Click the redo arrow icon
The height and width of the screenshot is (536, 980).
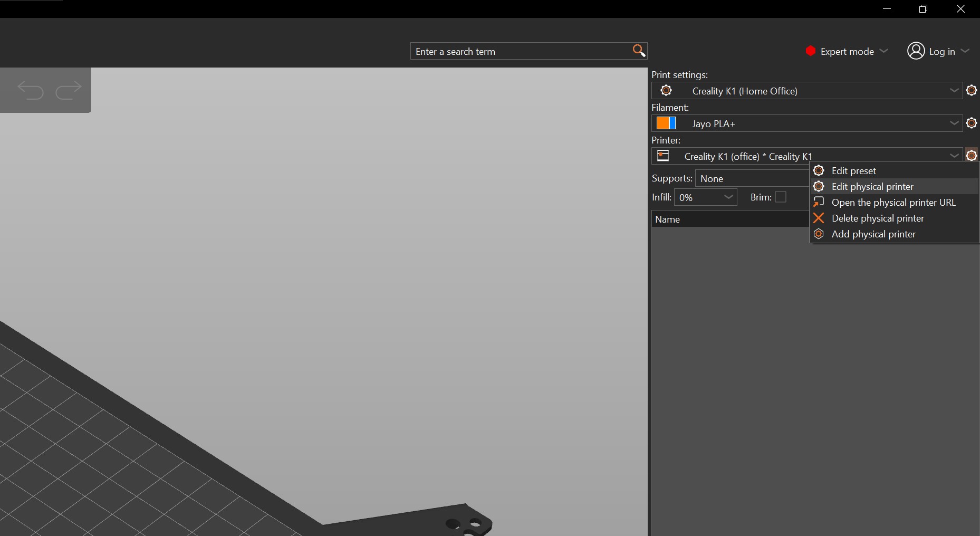point(69,90)
